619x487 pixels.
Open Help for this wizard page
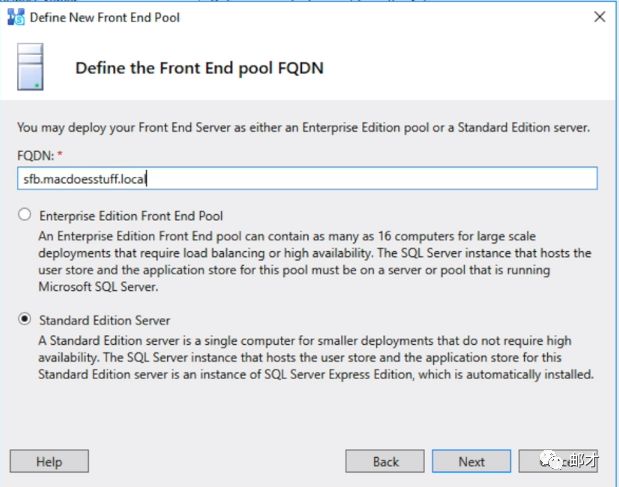(49, 462)
